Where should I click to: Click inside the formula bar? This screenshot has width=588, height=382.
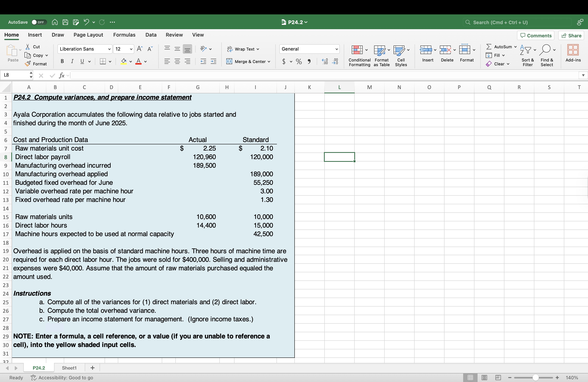point(198,75)
